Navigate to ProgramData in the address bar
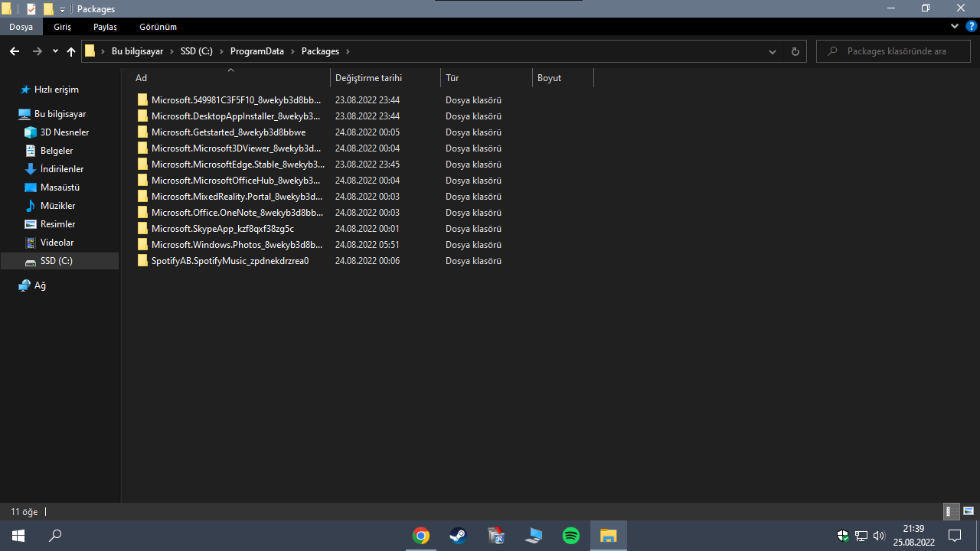This screenshot has width=980, height=551. click(x=256, y=51)
